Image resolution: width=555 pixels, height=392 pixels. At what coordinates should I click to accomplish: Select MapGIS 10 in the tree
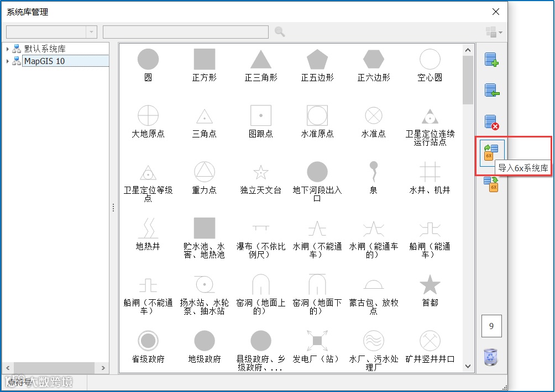tap(44, 61)
